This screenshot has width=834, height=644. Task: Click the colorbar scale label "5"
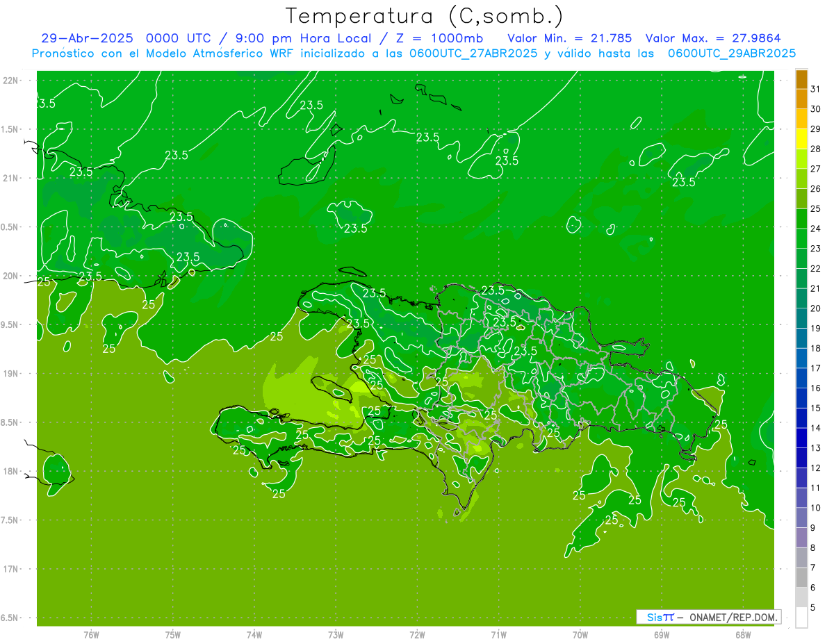(813, 607)
